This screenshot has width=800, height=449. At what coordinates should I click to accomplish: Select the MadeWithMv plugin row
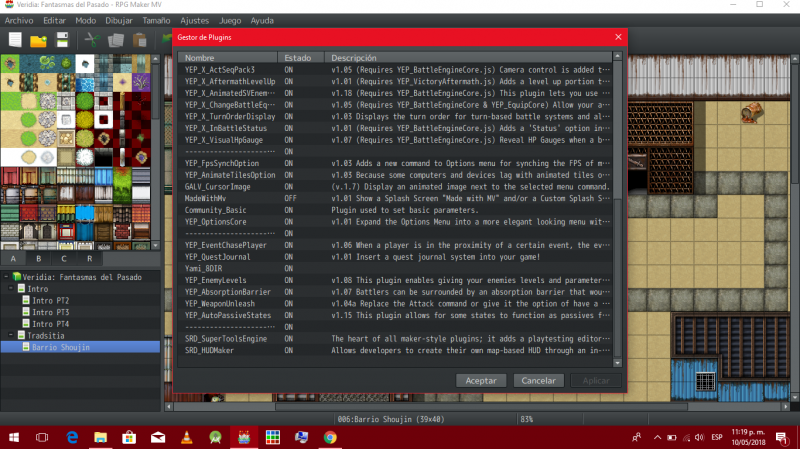395,198
